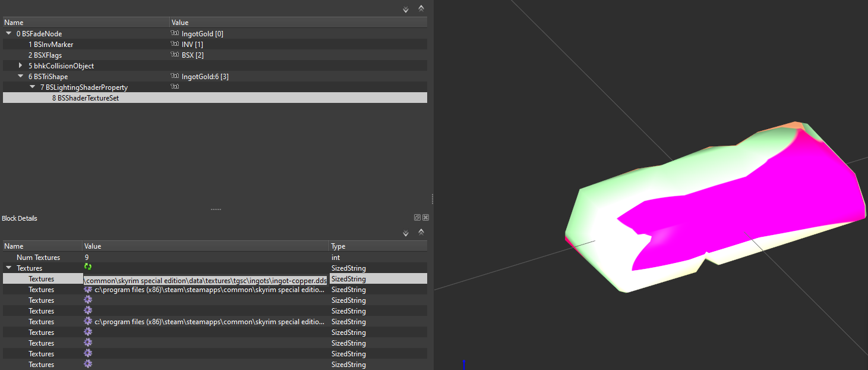Collapse all rows in the block list
Screen dimensions: 868x370
coord(421,8)
